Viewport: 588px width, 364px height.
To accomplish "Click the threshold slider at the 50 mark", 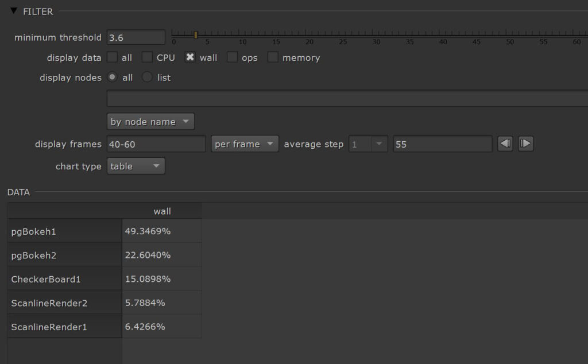I will 506,35.
